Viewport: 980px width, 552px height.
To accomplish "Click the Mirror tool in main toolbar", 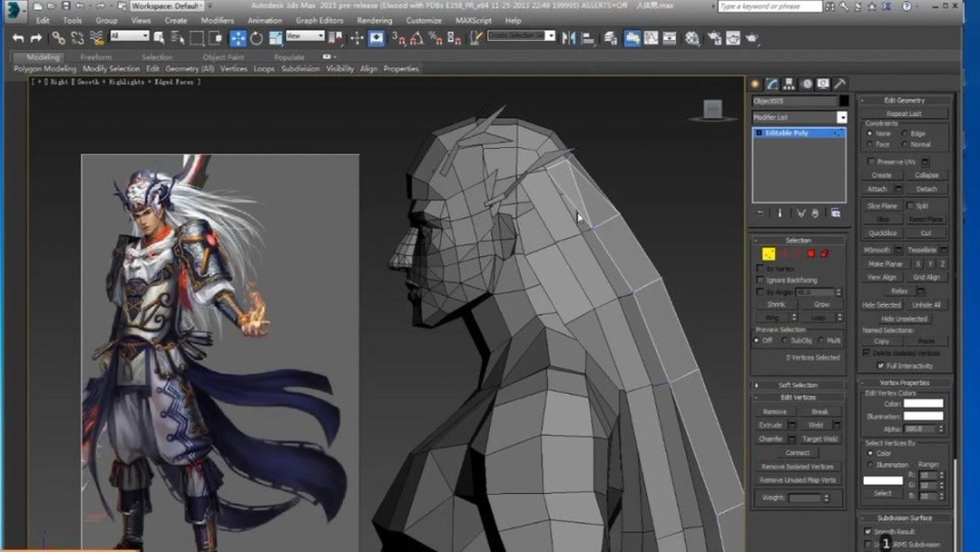I will pos(569,38).
